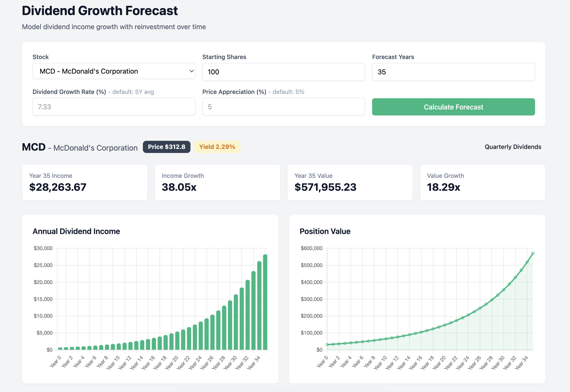Image resolution: width=570 pixels, height=392 pixels.
Task: Click the Income Growth 38.05x card
Action: 217,182
